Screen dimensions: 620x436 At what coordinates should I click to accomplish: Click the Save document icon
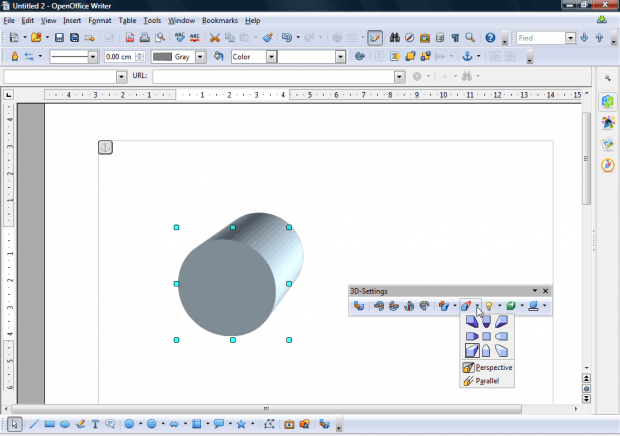coord(59,38)
